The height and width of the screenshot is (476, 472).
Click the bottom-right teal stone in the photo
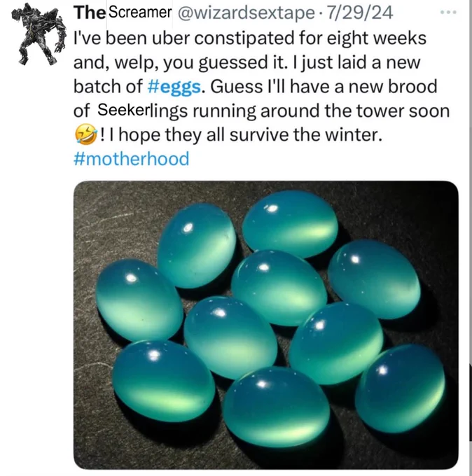400,388
